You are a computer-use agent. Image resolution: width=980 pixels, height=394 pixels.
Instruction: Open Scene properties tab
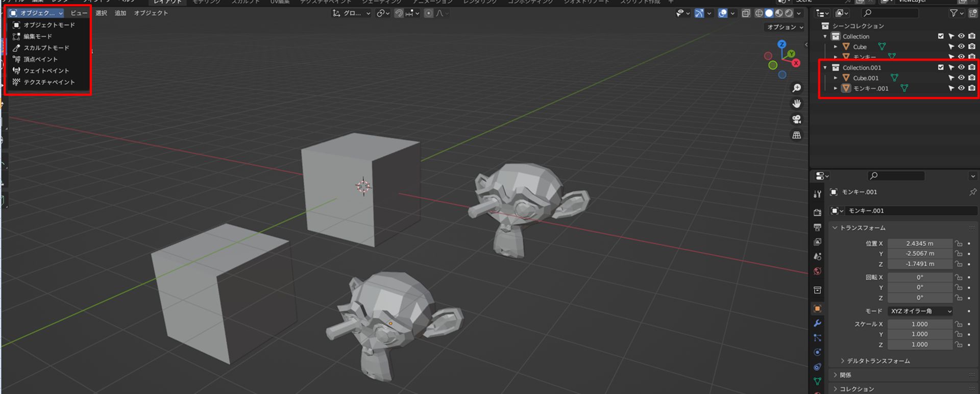[x=818, y=257]
